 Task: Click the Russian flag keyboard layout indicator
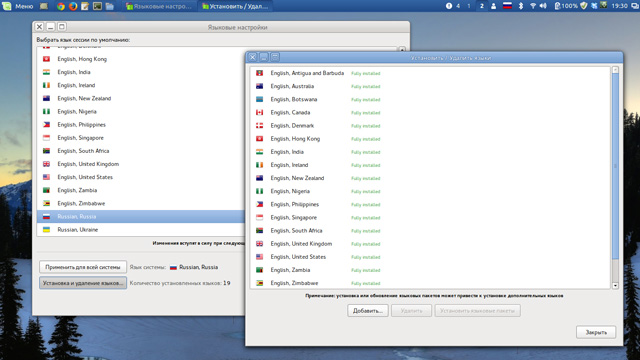point(507,6)
